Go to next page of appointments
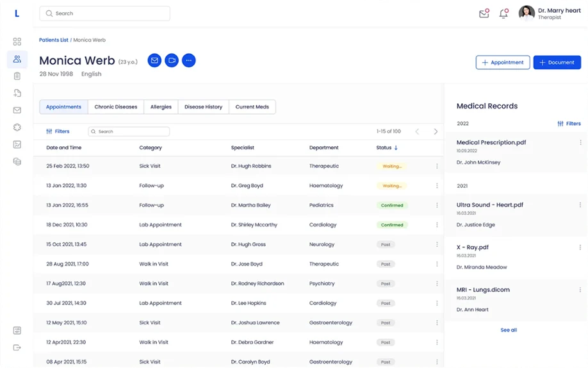Viewport: 588px width, 368px height. point(436,131)
